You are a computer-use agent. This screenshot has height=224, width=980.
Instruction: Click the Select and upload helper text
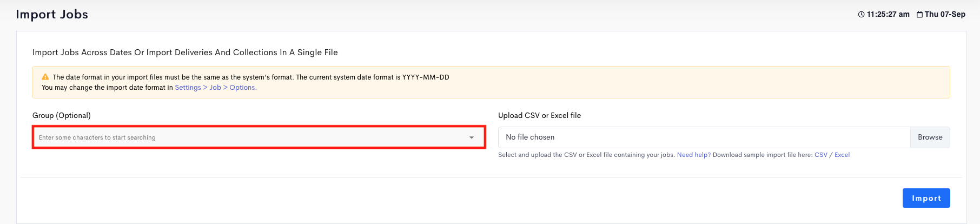(586, 155)
